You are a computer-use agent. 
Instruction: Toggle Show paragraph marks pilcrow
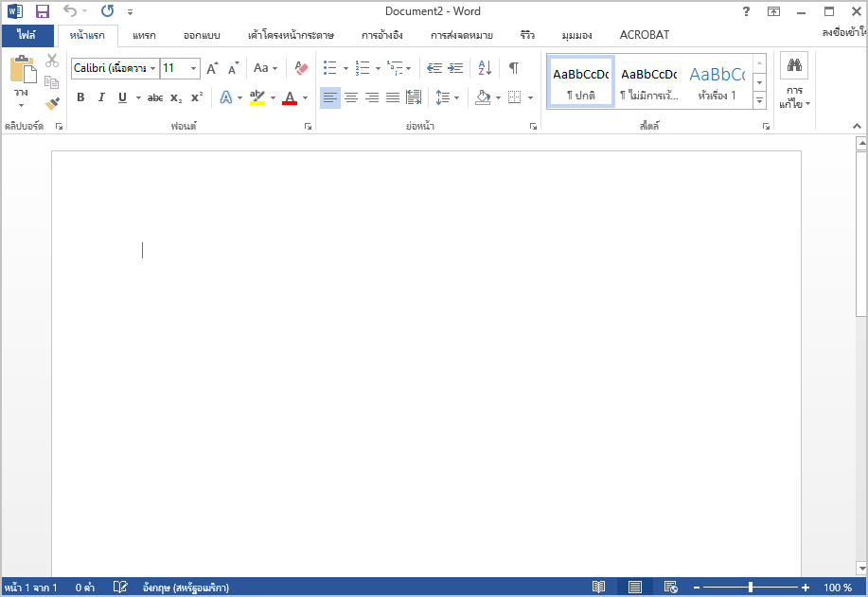(x=514, y=68)
